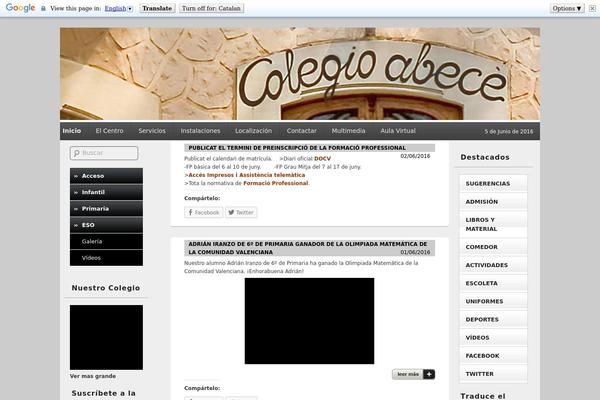This screenshot has height=400, width=600.
Task: Close the Google translate bar
Action: [592, 8]
